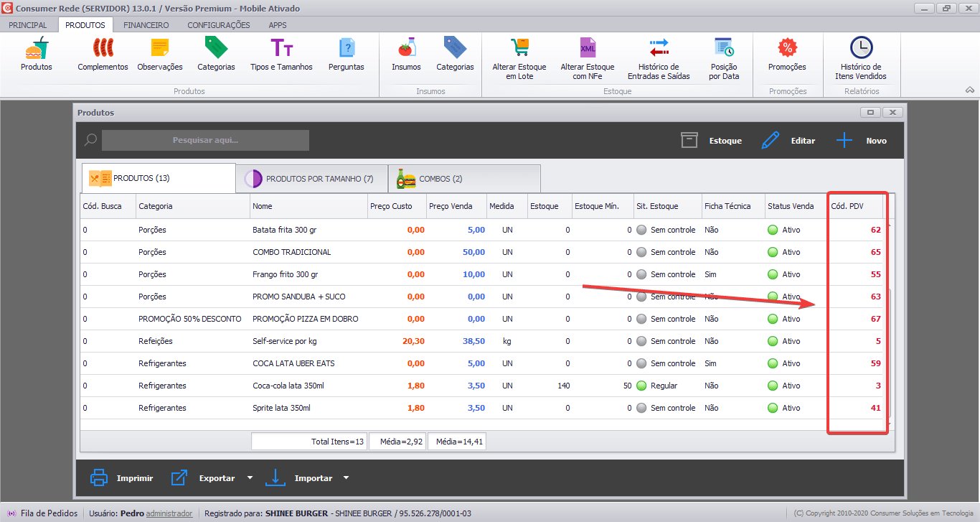This screenshot has width=980, height=522.
Task: Open Alterar Estoque com NFe
Action: 588,59
